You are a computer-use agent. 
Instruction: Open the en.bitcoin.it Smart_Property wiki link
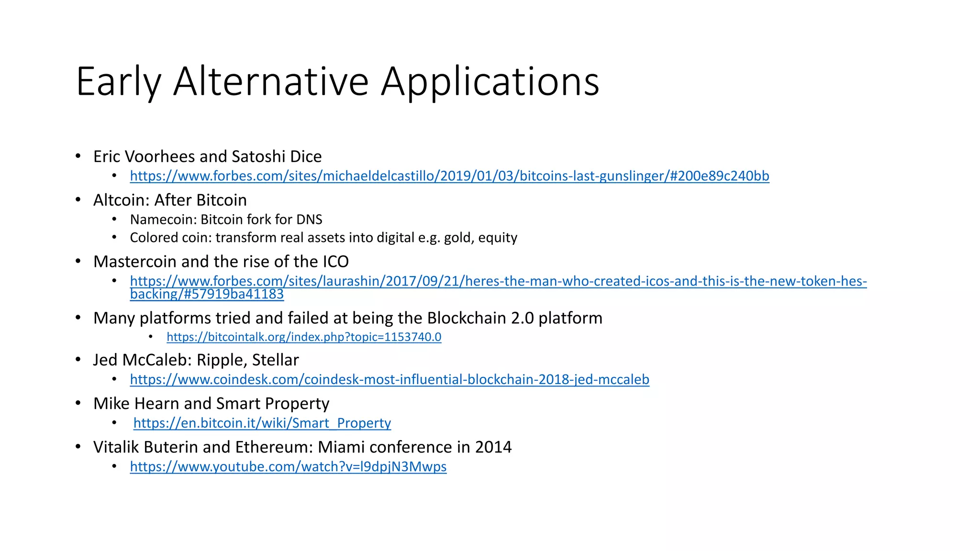tap(262, 423)
